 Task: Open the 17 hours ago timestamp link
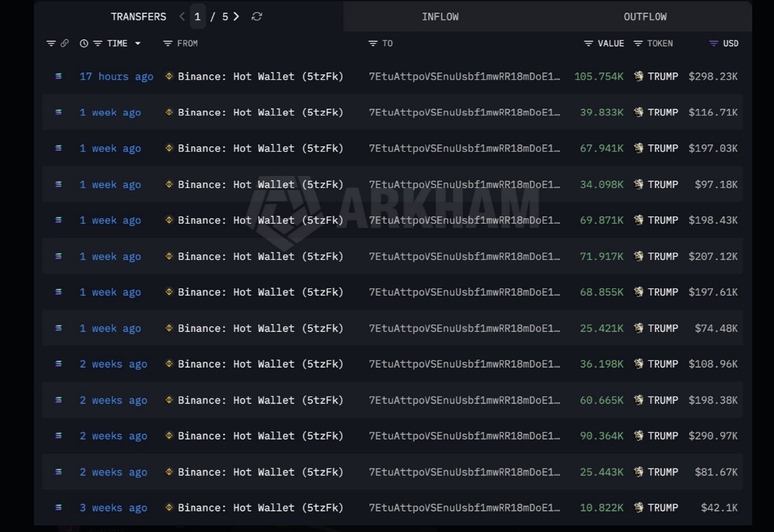(x=117, y=76)
